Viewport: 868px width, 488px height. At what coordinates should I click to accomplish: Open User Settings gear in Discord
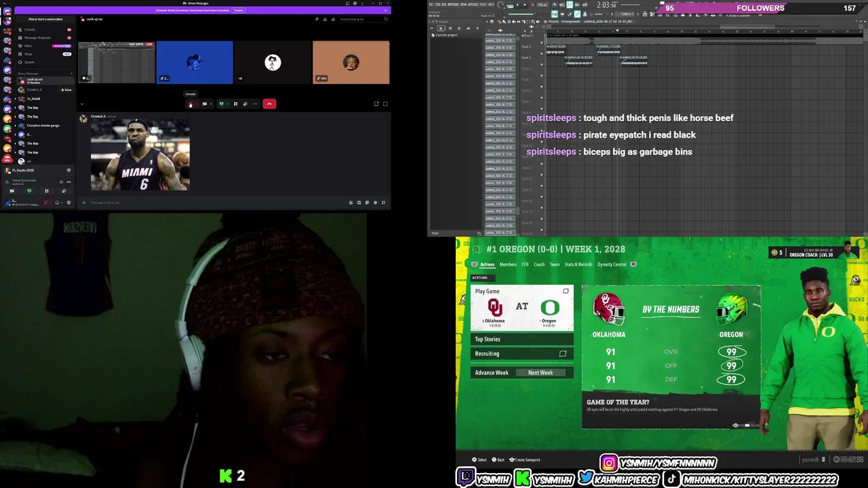coord(68,203)
